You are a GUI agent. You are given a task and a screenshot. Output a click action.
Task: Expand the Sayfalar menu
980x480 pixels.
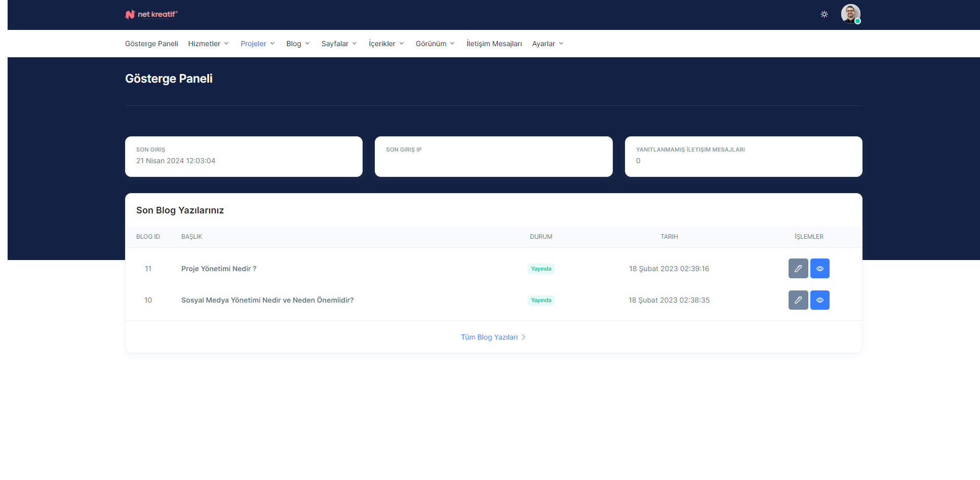(339, 44)
